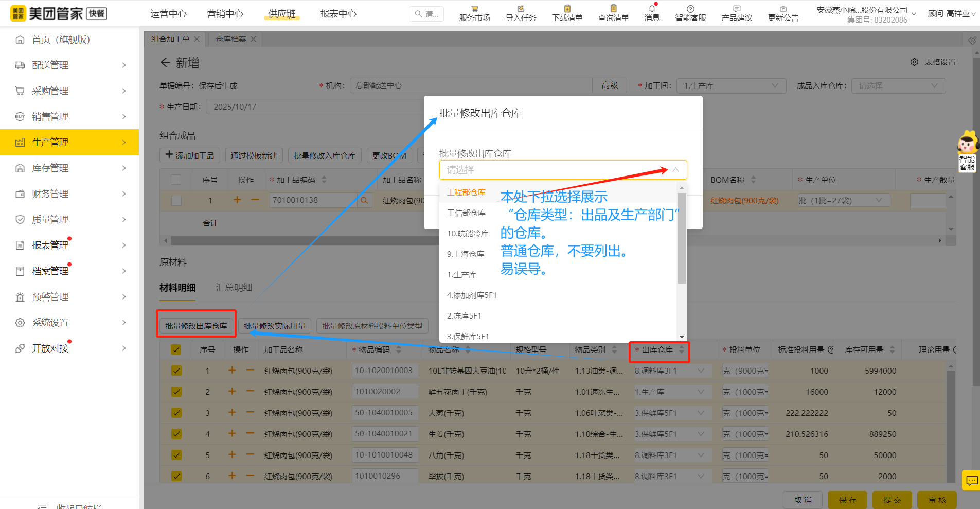This screenshot has height=509, width=980.
Task: Open 表格设置 table settings gear
Action: (915, 62)
